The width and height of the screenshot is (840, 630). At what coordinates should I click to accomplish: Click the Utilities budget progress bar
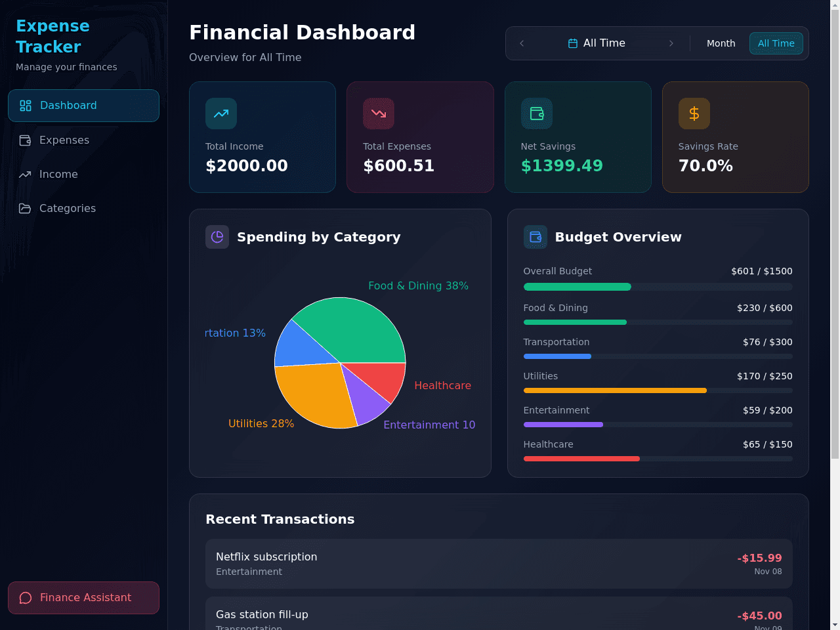(658, 390)
